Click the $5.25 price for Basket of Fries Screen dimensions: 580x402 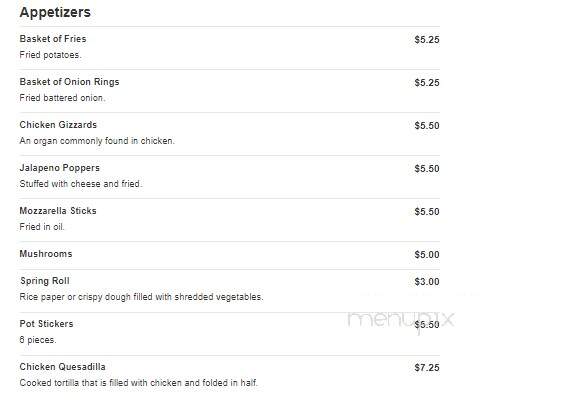(427, 40)
